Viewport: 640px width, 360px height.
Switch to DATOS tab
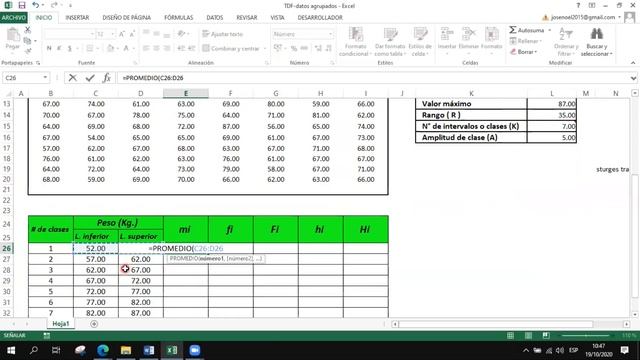(215, 18)
